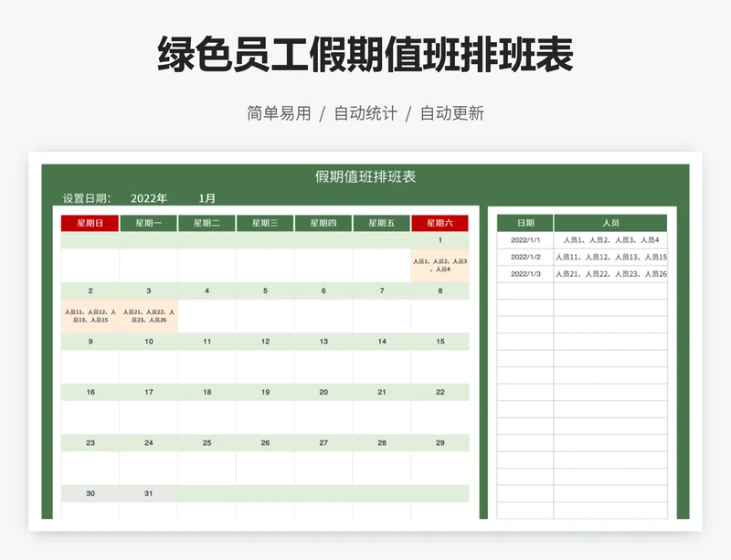731x560 pixels.
Task: Click calendar date 27 cell
Action: [323, 443]
